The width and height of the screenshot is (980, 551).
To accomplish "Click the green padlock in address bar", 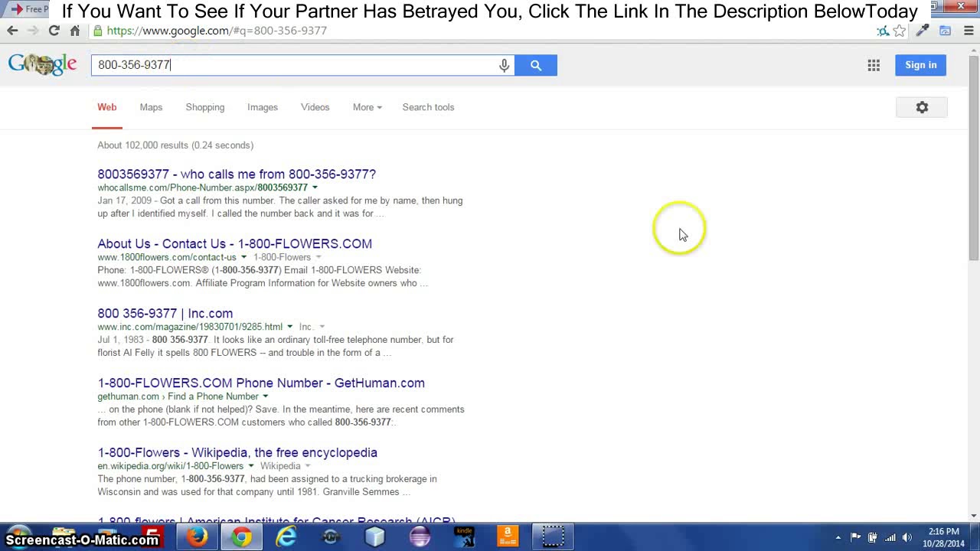I will click(97, 31).
